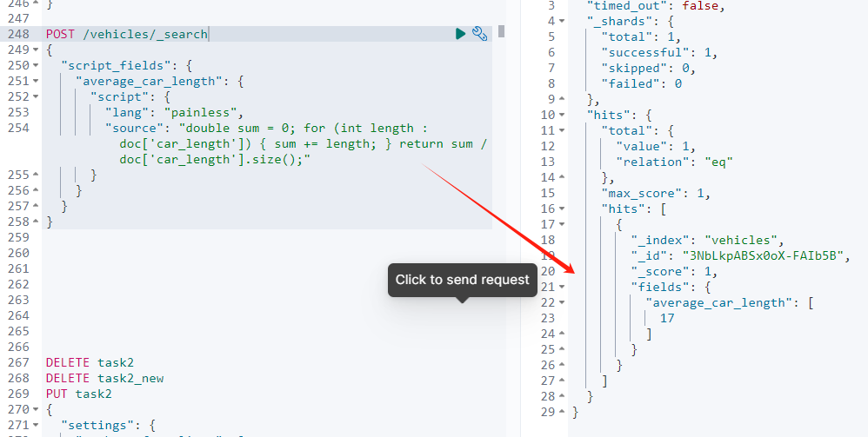Screen dimensions: 868x437
Task: Click the "_index": "vehicles" response line
Action: 708,240
